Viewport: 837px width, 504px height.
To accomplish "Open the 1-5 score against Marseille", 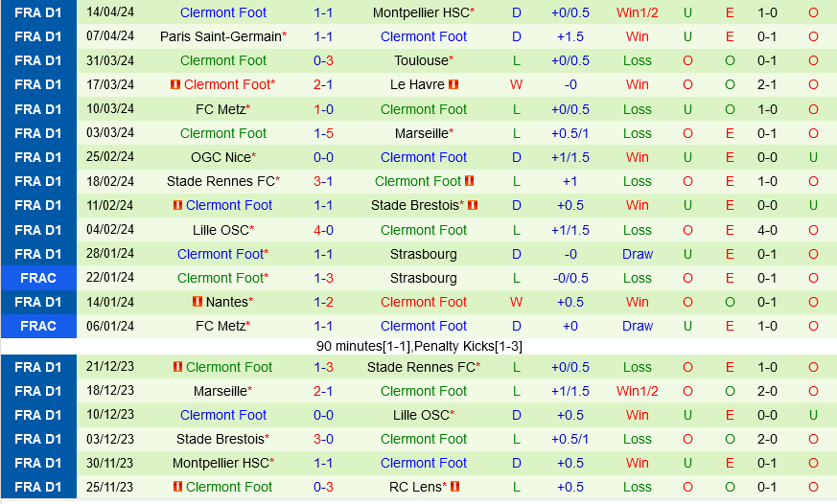I will click(x=323, y=133).
